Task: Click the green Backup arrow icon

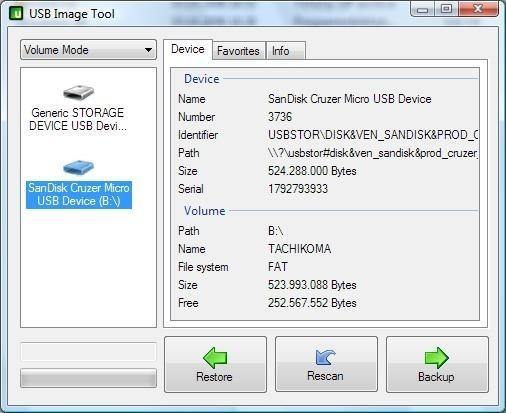Action: pyautogui.click(x=437, y=357)
